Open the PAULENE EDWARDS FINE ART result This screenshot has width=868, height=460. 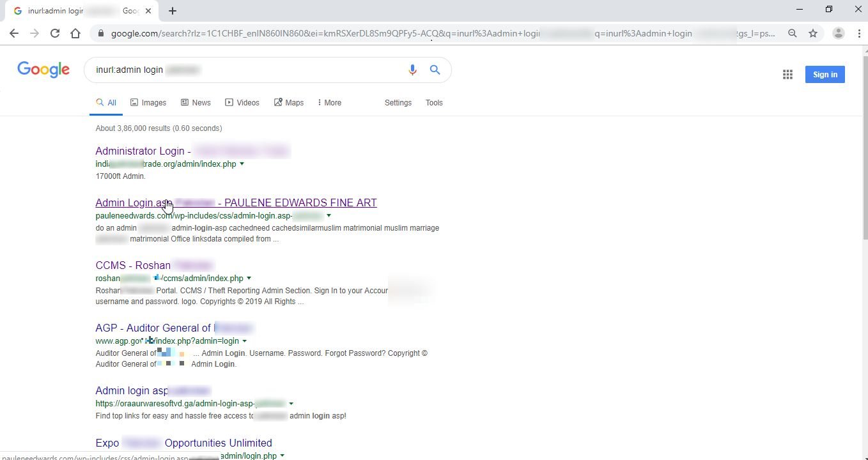coord(236,203)
